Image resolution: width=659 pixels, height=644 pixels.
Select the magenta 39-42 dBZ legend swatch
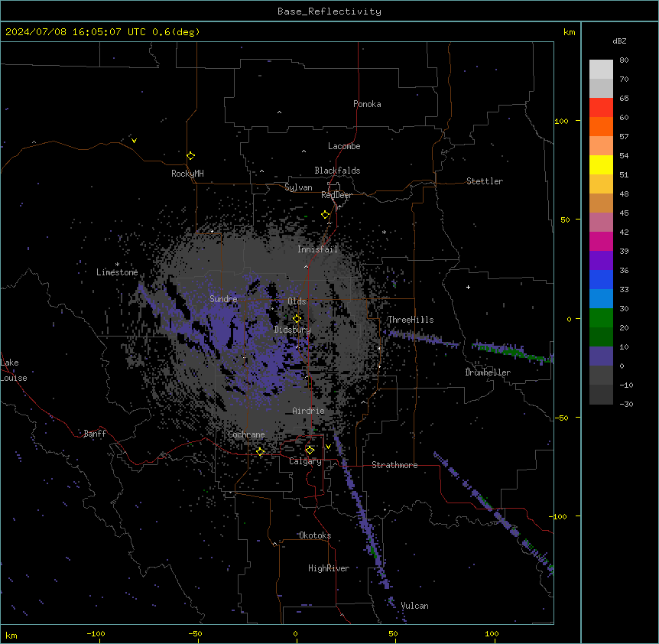601,241
